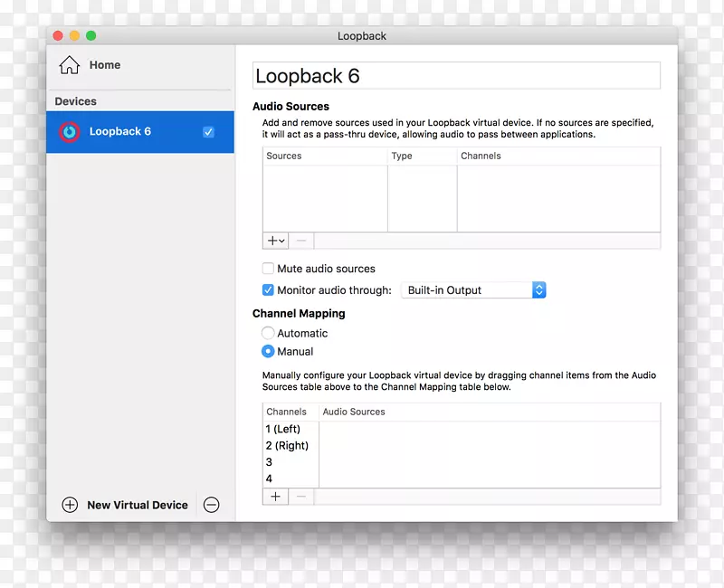Viewport: 724px width, 588px height.
Task: Click New Virtual Device
Action: [137, 505]
